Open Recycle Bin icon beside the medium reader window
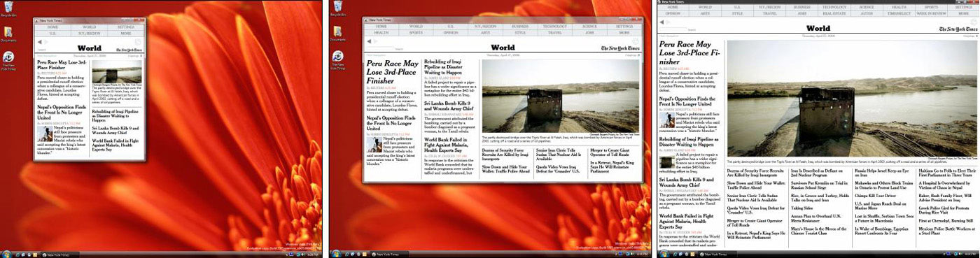 point(338,7)
